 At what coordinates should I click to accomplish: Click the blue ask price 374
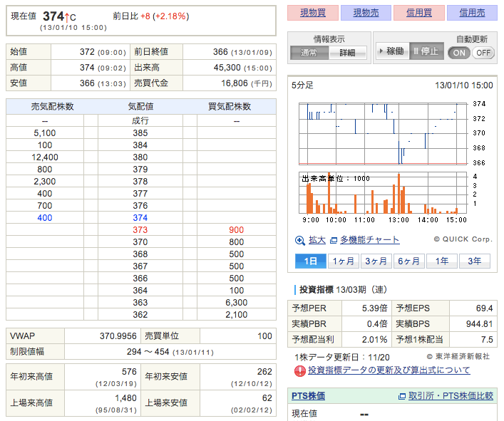[x=140, y=218]
